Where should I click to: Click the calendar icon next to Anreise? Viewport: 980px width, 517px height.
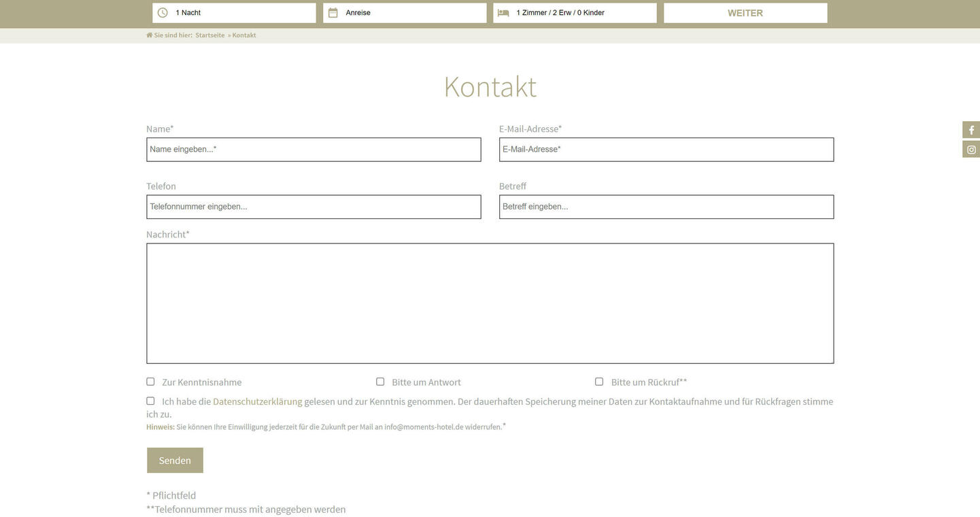point(333,13)
